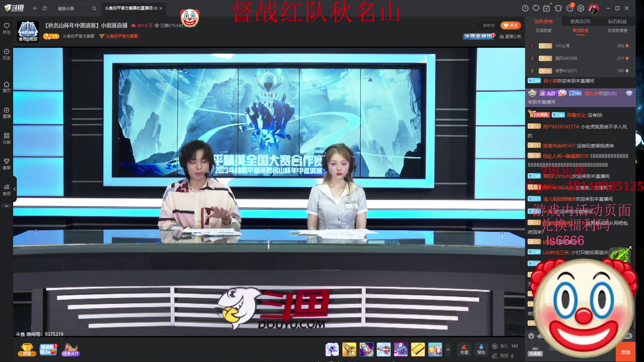Open the 关注 (Follow) sidebar icon
The width and height of the screenshot is (644, 362).
pos(6,28)
